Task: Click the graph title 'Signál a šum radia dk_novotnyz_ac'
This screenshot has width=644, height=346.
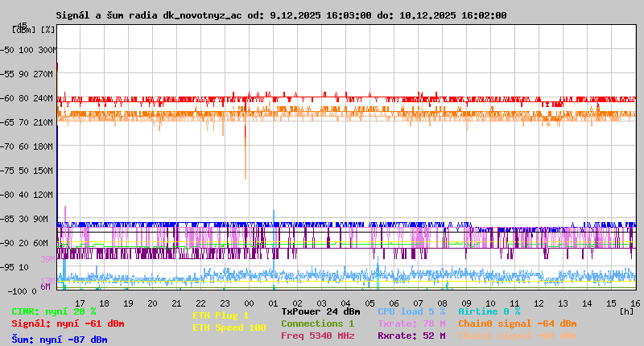Action: tap(149, 15)
